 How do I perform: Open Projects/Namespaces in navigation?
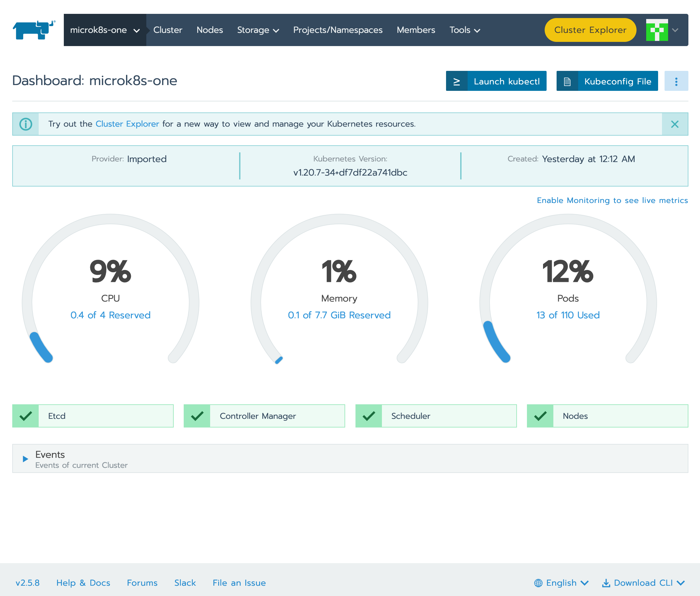pyautogui.click(x=337, y=30)
